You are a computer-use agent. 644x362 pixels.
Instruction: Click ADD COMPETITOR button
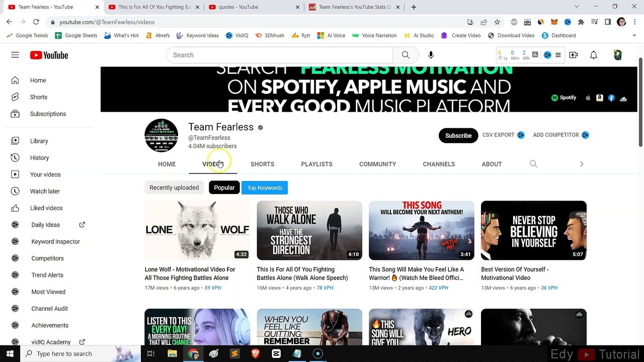pyautogui.click(x=560, y=135)
